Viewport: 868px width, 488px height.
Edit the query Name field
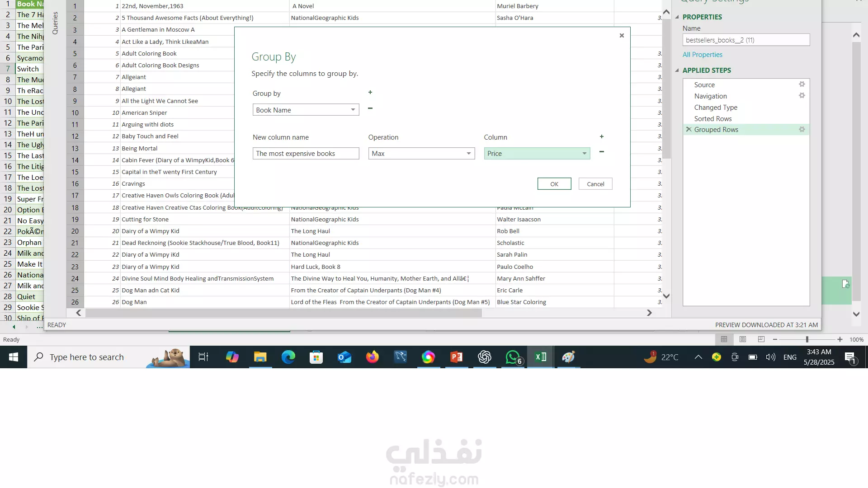(746, 40)
